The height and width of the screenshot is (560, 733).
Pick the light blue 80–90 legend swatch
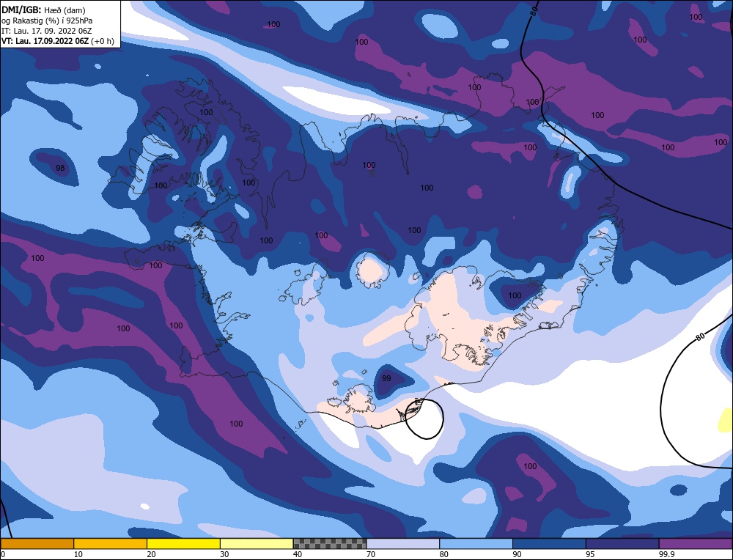[476, 543]
